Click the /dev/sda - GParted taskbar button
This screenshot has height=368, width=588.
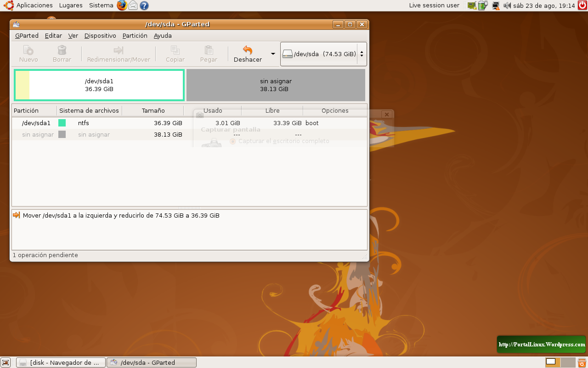click(152, 362)
